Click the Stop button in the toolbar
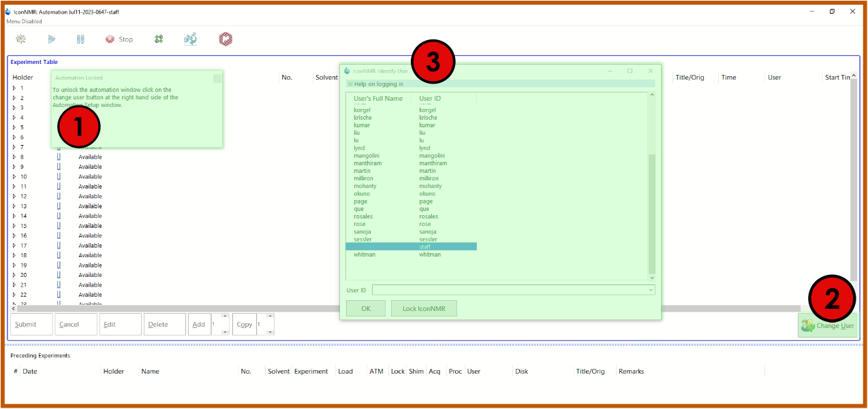This screenshot has width=868, height=409. click(119, 39)
